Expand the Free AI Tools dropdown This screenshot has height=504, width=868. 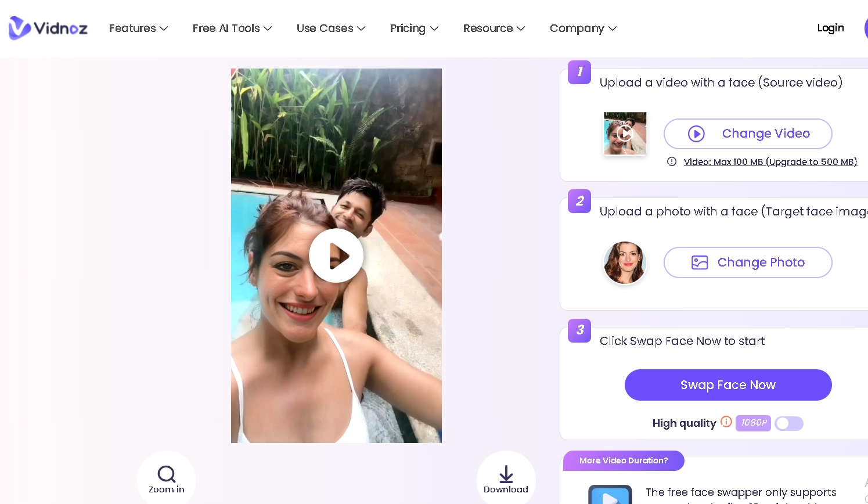pos(232,28)
